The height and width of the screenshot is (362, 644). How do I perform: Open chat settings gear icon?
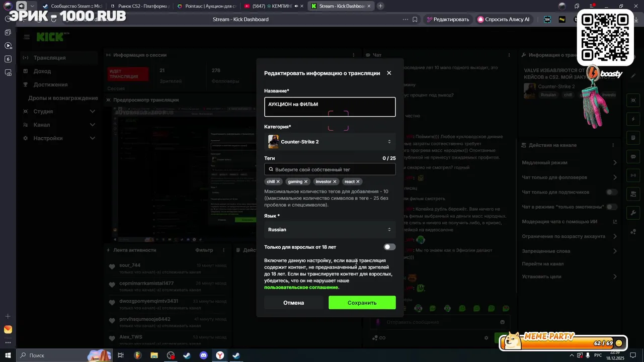tap(486, 338)
